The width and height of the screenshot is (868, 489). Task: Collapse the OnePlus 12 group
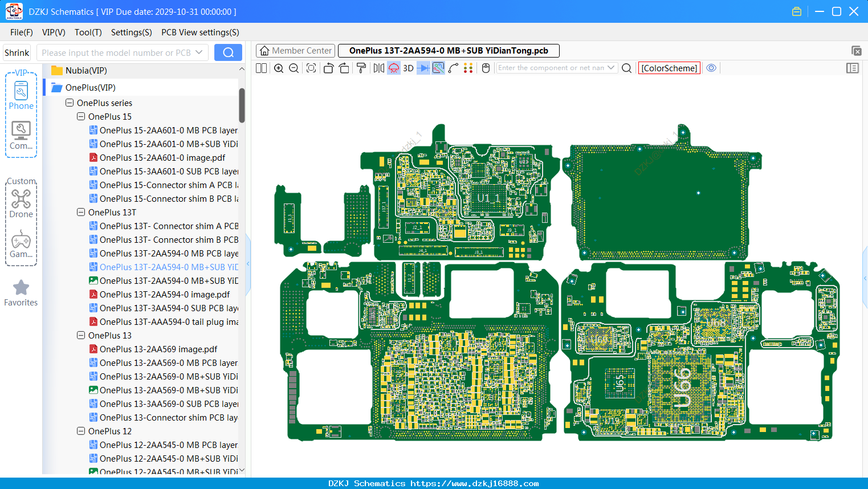(x=81, y=431)
